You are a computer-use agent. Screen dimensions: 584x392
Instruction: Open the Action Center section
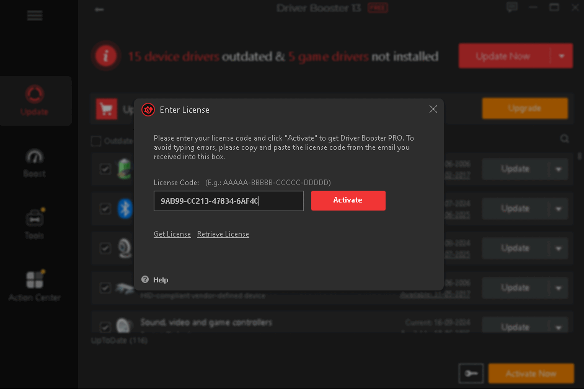35,285
